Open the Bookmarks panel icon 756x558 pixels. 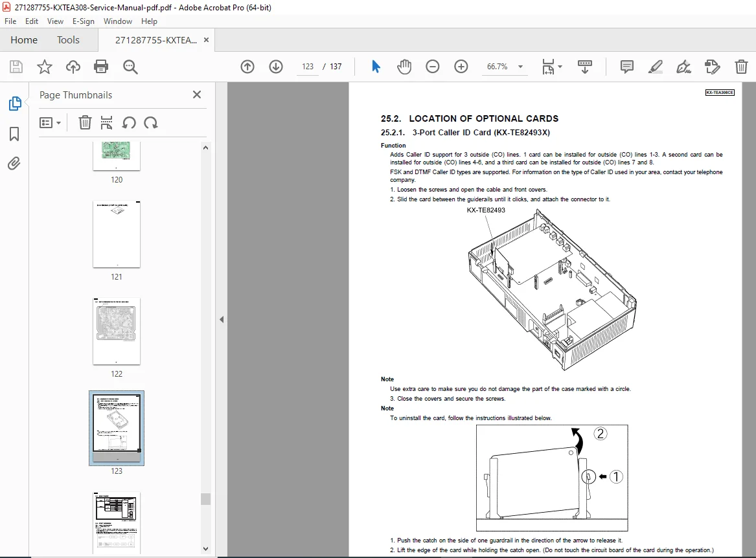coord(14,134)
